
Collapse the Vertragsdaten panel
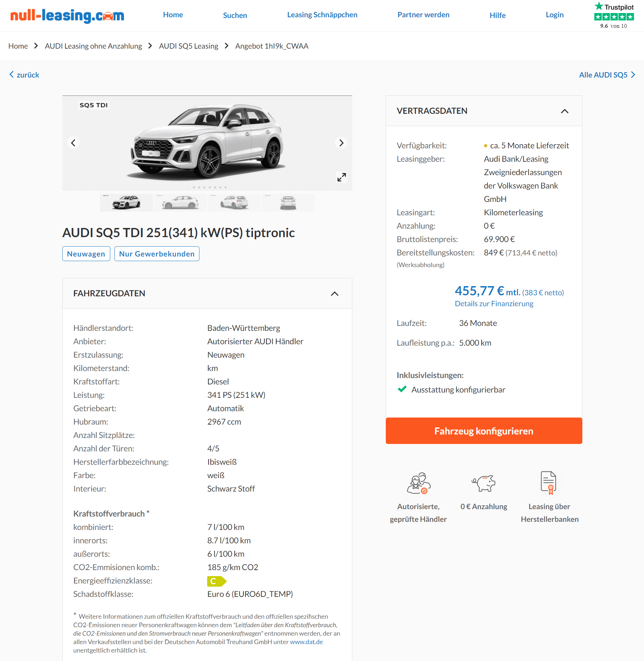[x=564, y=111]
